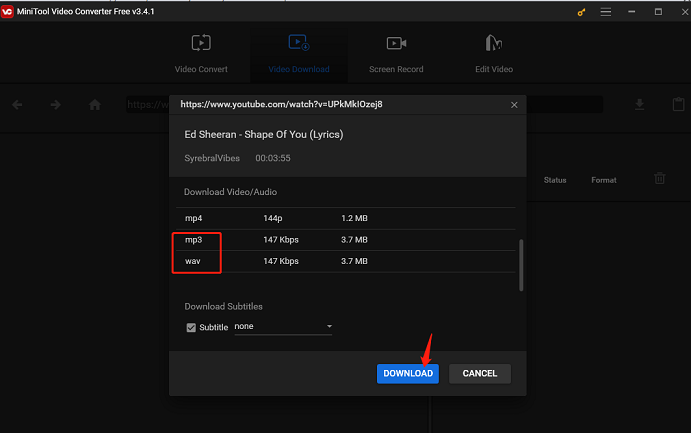Open the hamburger menu in title bar
691x433 pixels.
click(606, 11)
